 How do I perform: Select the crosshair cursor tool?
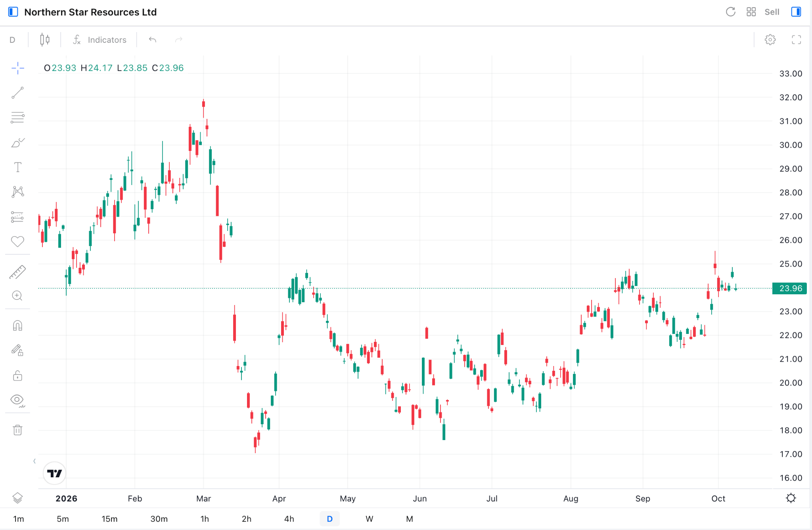(17, 68)
